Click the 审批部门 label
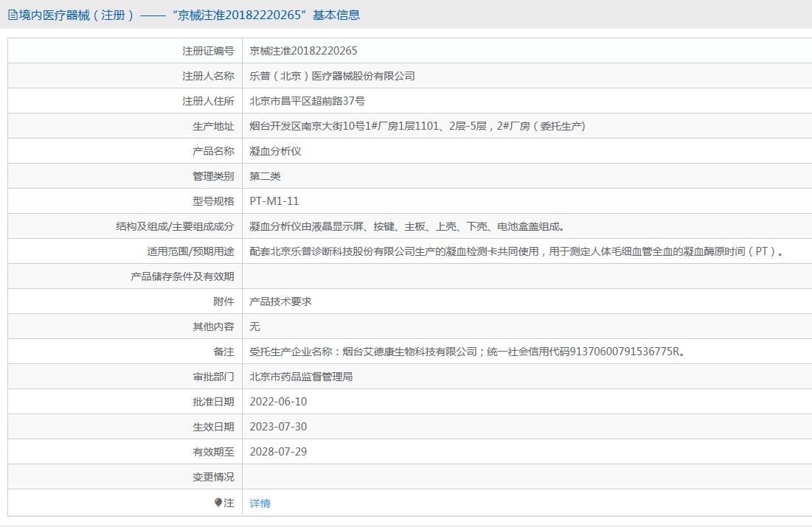 coord(213,377)
